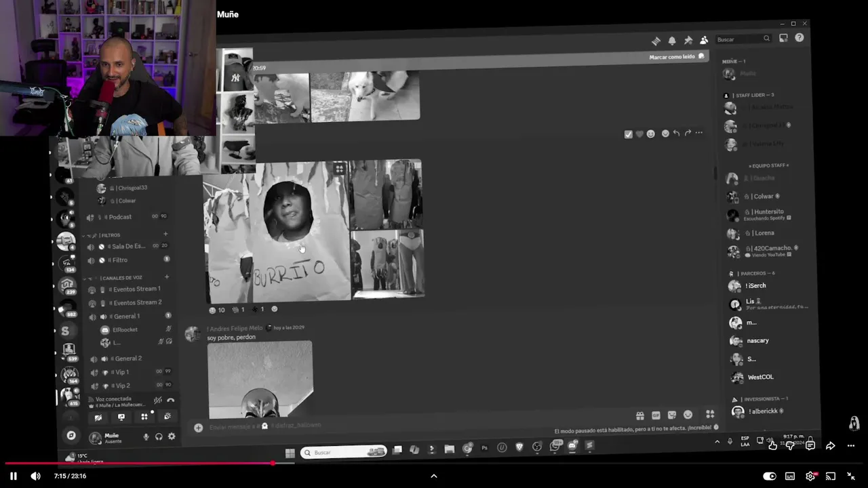
Task: Open Discord user settings
Action: point(172,436)
